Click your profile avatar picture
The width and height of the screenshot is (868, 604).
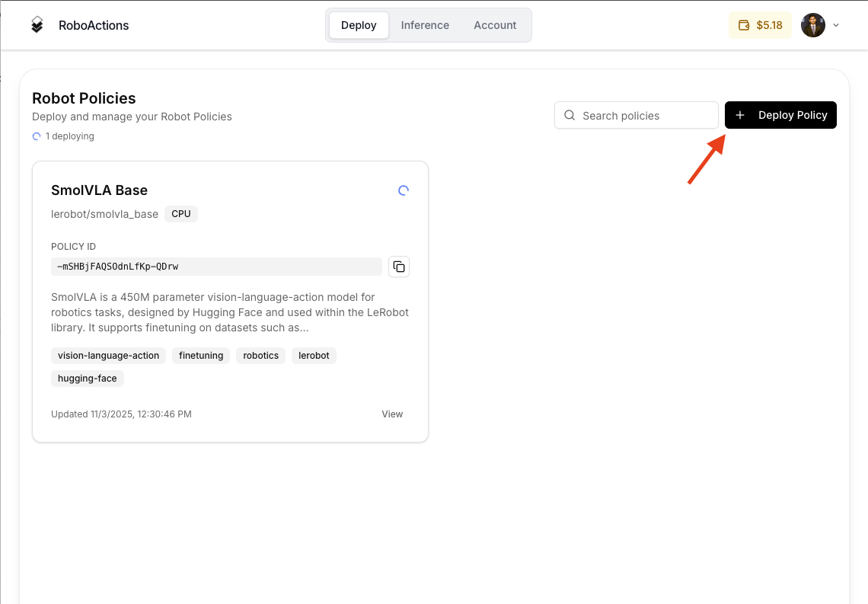[x=812, y=25]
